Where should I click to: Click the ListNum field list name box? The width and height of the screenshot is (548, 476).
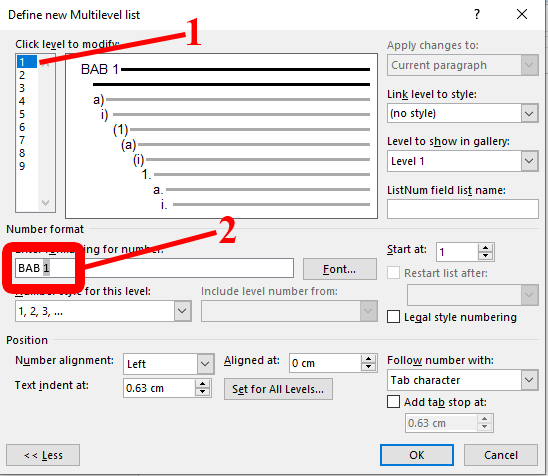463,209
